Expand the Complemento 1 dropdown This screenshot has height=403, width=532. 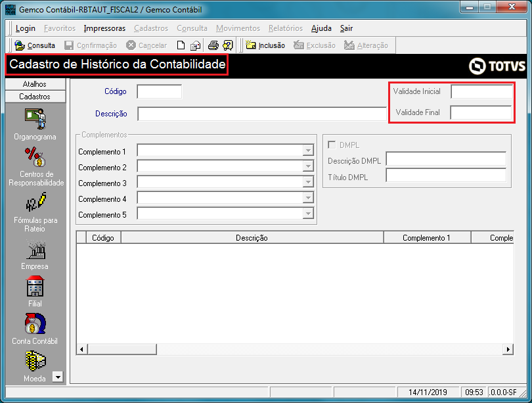[x=308, y=151]
